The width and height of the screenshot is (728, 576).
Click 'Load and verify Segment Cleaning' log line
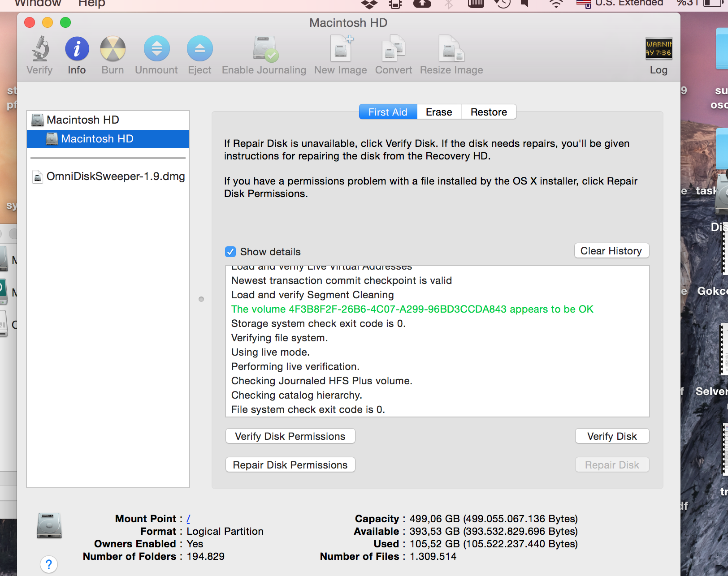click(x=312, y=295)
